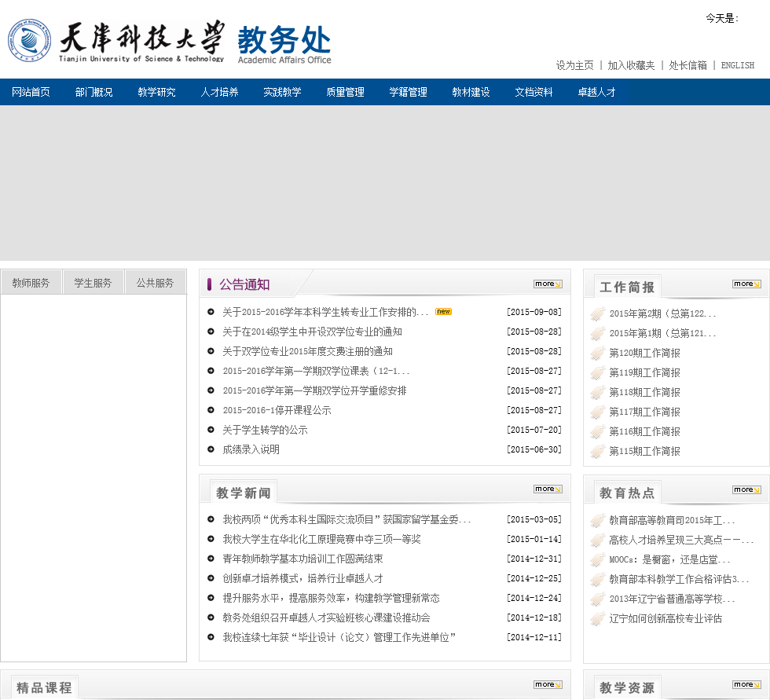Viewport: 770px width, 700px height.
Task: Click more icon in 教学资源 section
Action: (746, 685)
